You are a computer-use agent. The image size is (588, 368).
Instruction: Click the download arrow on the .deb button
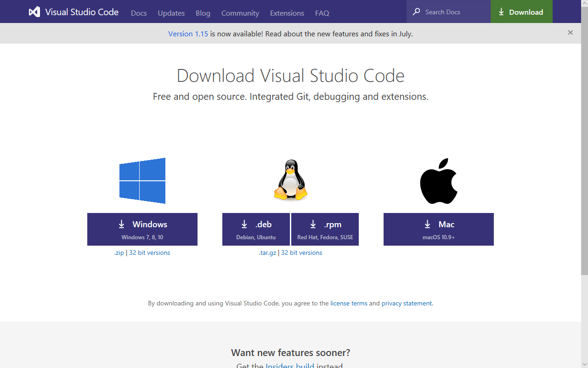pos(244,224)
